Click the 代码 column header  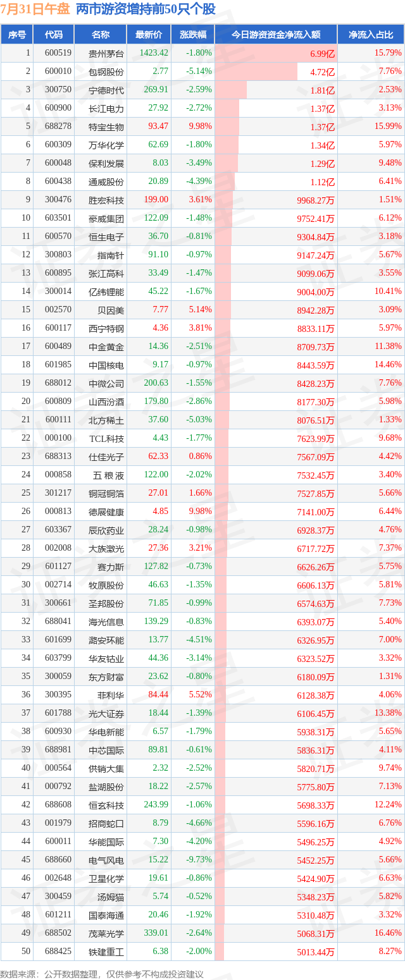(54, 35)
